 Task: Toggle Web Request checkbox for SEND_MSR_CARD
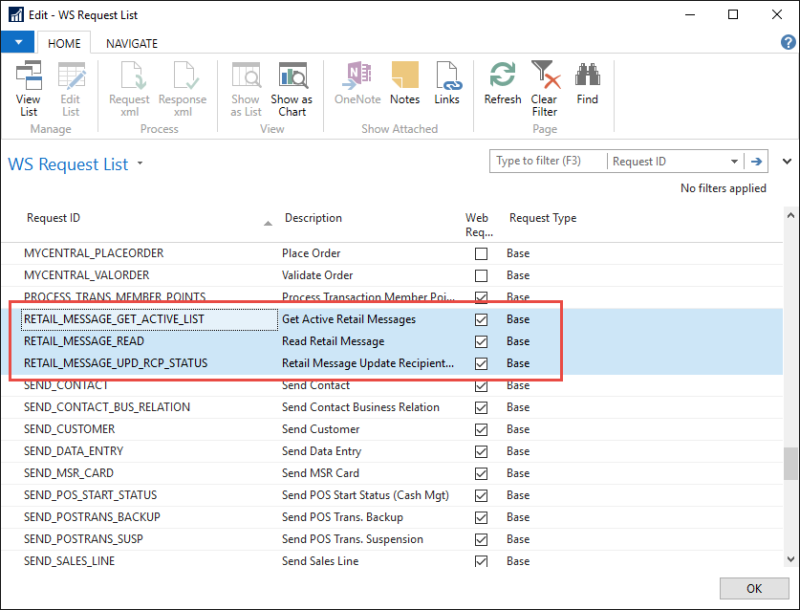click(x=481, y=474)
